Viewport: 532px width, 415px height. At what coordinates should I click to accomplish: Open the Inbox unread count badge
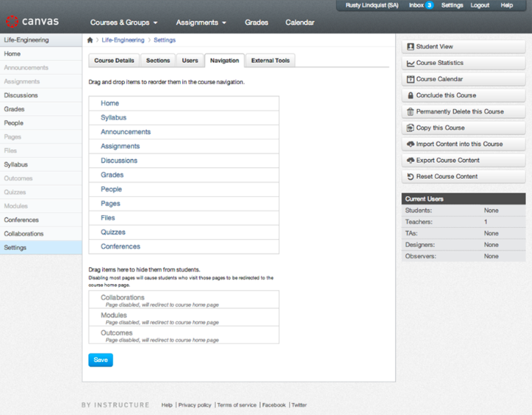click(430, 5)
